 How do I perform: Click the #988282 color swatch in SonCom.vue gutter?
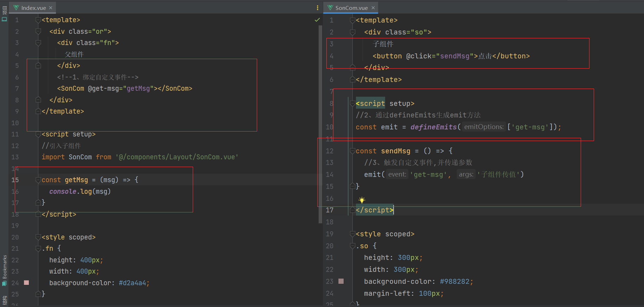coord(341,281)
